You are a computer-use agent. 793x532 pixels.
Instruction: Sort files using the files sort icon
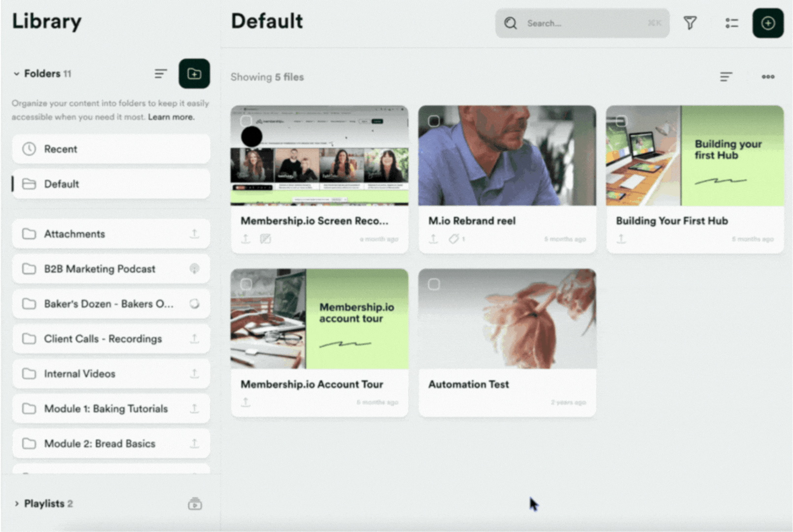[x=726, y=77]
